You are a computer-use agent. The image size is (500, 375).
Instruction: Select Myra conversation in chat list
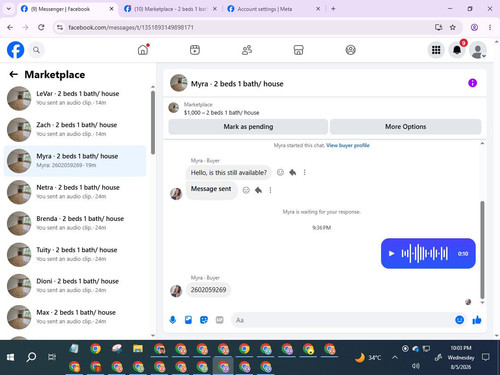[x=75, y=161]
